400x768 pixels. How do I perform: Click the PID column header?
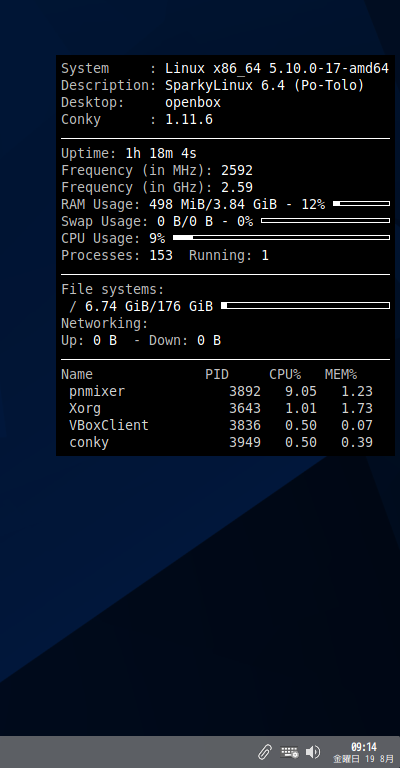[217, 374]
